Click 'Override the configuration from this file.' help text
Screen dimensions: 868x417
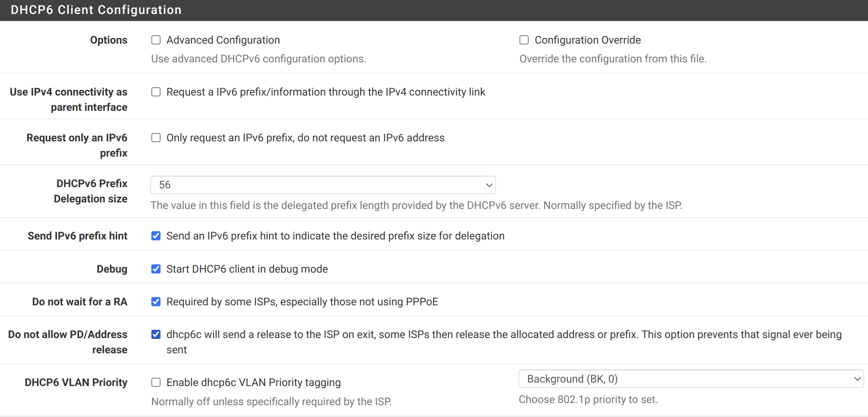click(x=613, y=59)
